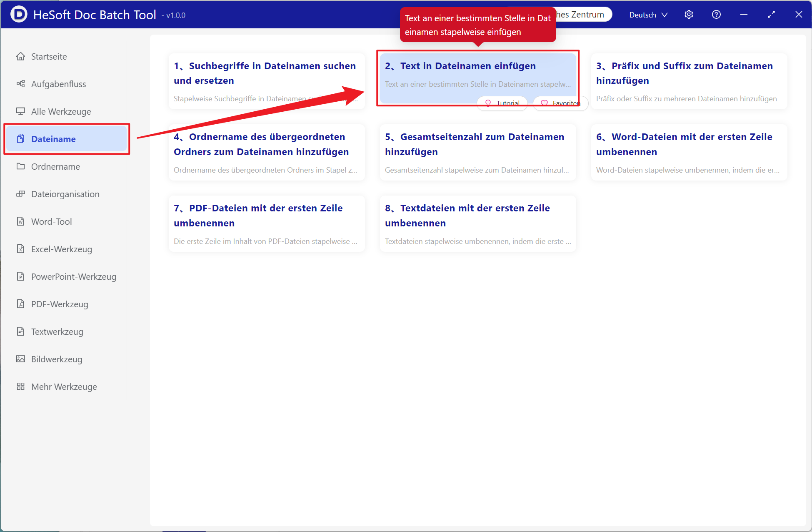Click the Textwerkzeug icon

pyautogui.click(x=20, y=331)
